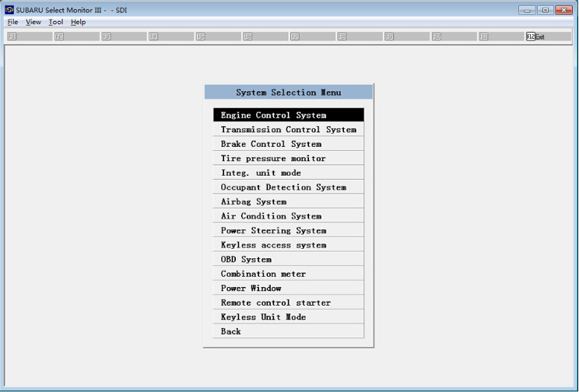
Task: Click the F12 Exit toolbar button
Action: pyautogui.click(x=549, y=37)
